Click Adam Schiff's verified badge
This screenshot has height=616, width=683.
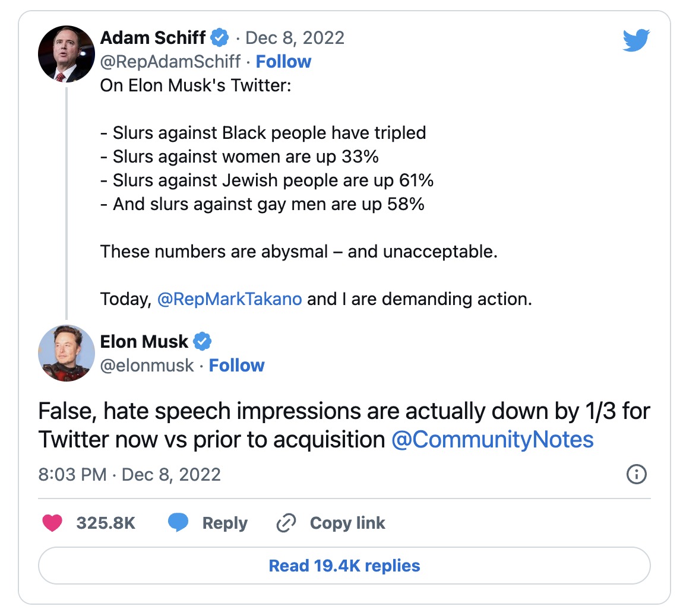pos(220,38)
